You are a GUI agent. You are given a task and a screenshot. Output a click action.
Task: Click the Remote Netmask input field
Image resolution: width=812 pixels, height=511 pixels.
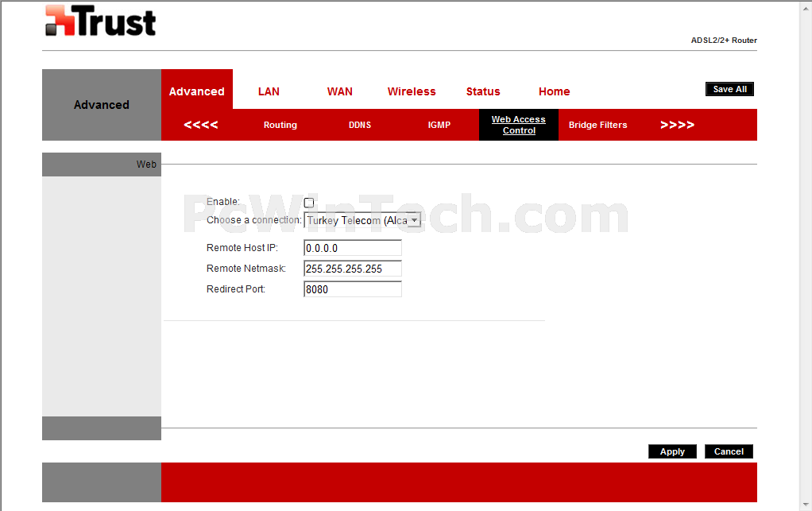(353, 269)
